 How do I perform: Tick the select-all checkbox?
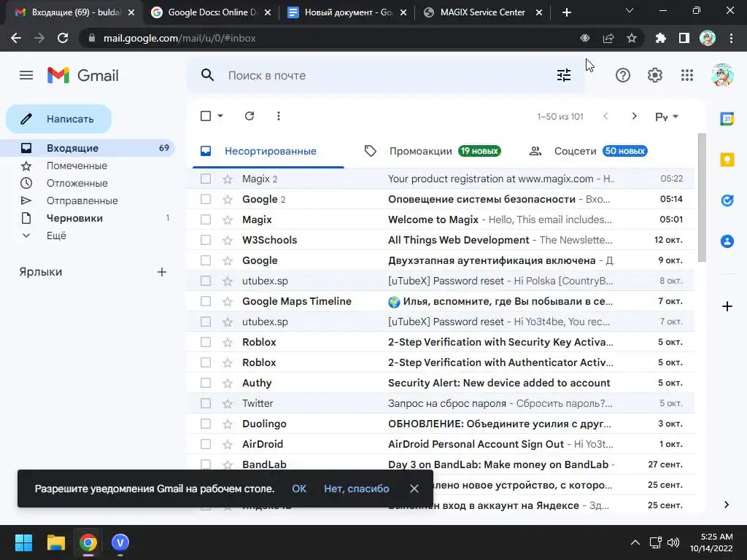pos(206,116)
